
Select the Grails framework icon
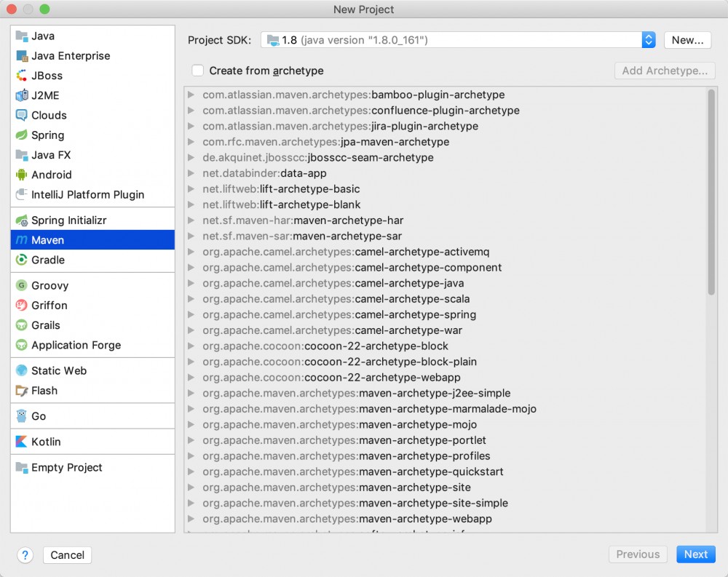[x=22, y=325]
